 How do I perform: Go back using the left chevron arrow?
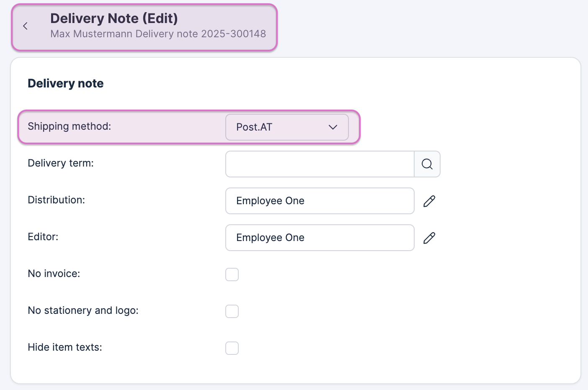(26, 26)
